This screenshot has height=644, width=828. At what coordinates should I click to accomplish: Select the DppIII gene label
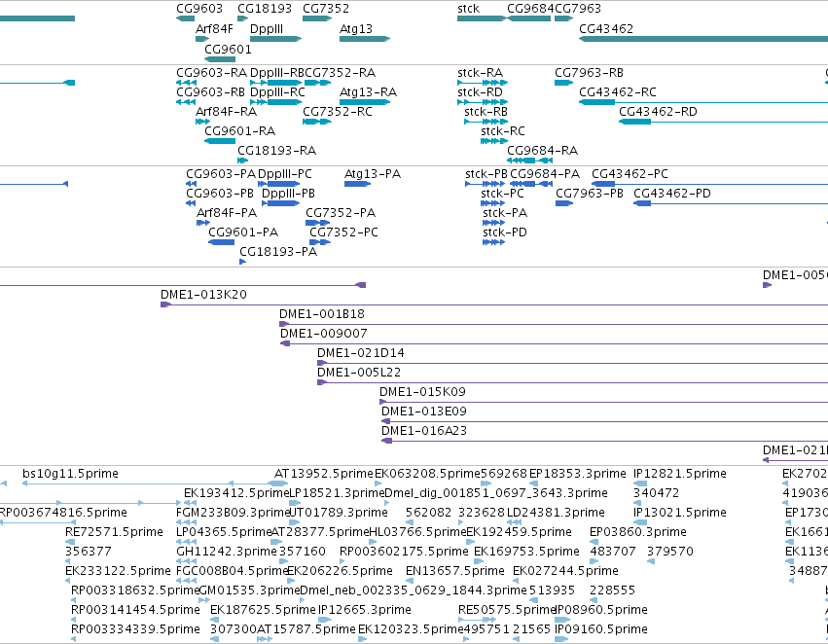(267, 29)
